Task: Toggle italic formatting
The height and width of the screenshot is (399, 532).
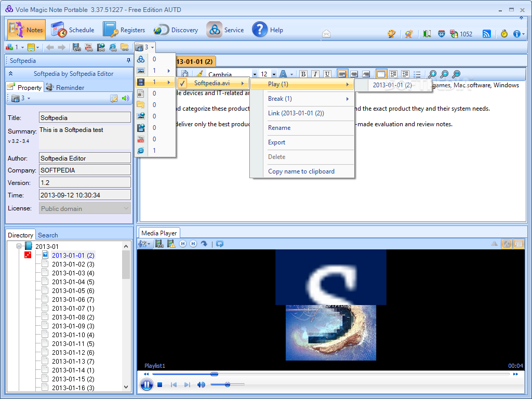Action: (315, 74)
